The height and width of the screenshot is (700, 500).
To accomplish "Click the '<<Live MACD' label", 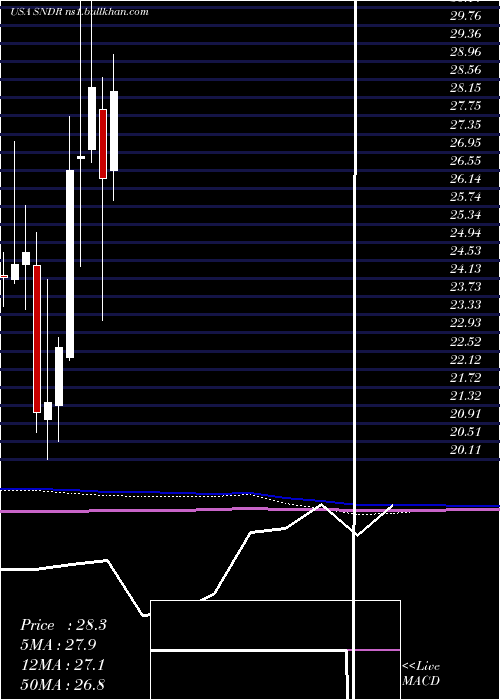I will click(x=421, y=674).
